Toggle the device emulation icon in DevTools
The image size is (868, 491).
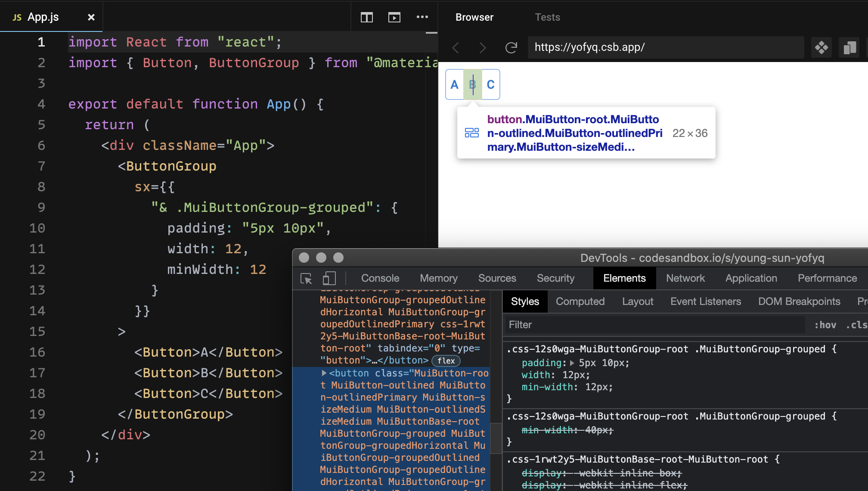(x=329, y=278)
